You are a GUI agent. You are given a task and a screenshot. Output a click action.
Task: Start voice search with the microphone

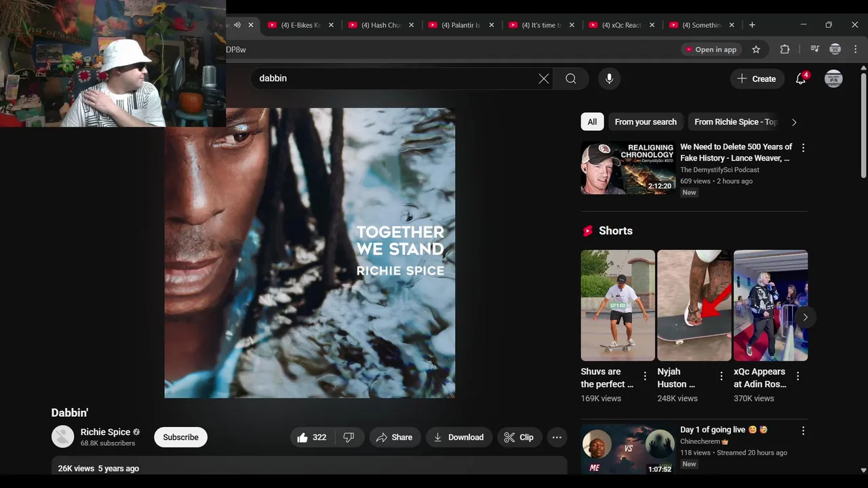[609, 79]
